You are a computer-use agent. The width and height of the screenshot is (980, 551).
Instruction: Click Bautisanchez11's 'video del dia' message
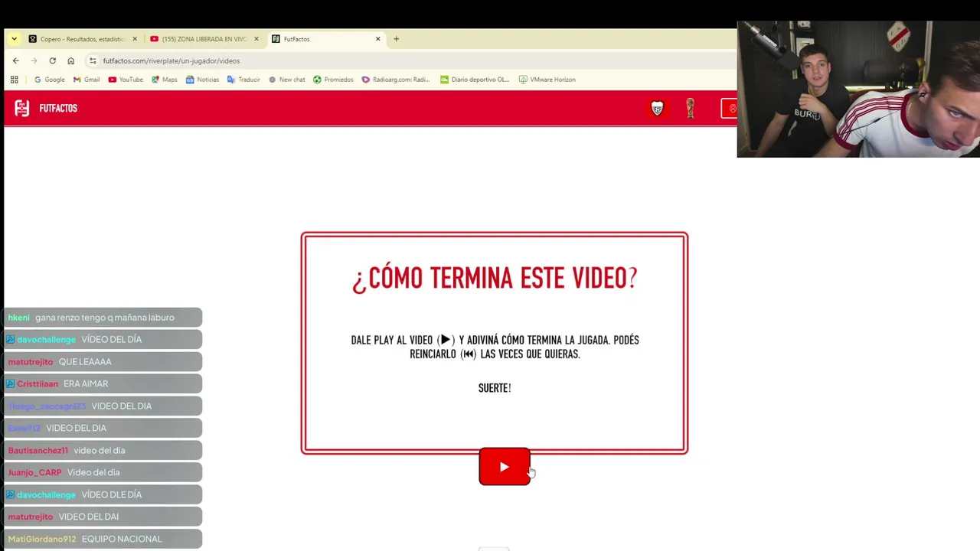(103, 451)
